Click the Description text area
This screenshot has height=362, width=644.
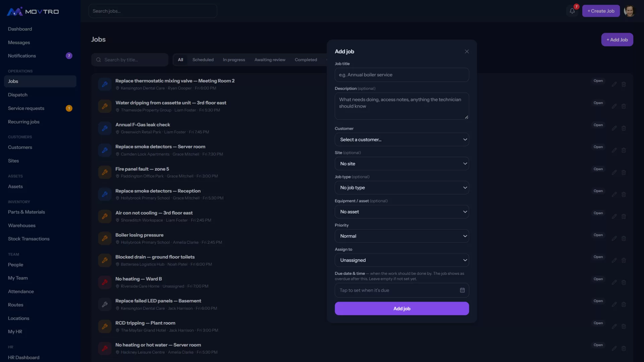pyautogui.click(x=402, y=106)
